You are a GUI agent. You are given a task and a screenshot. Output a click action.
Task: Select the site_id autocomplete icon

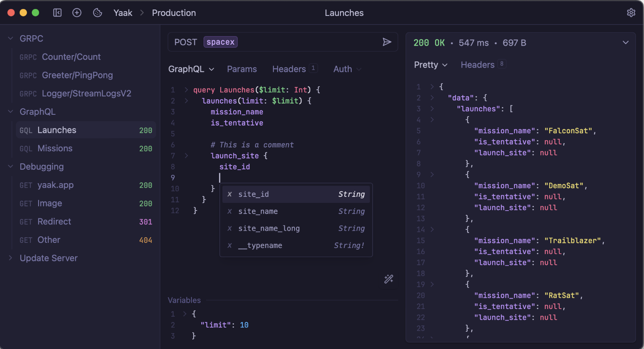pyautogui.click(x=229, y=194)
